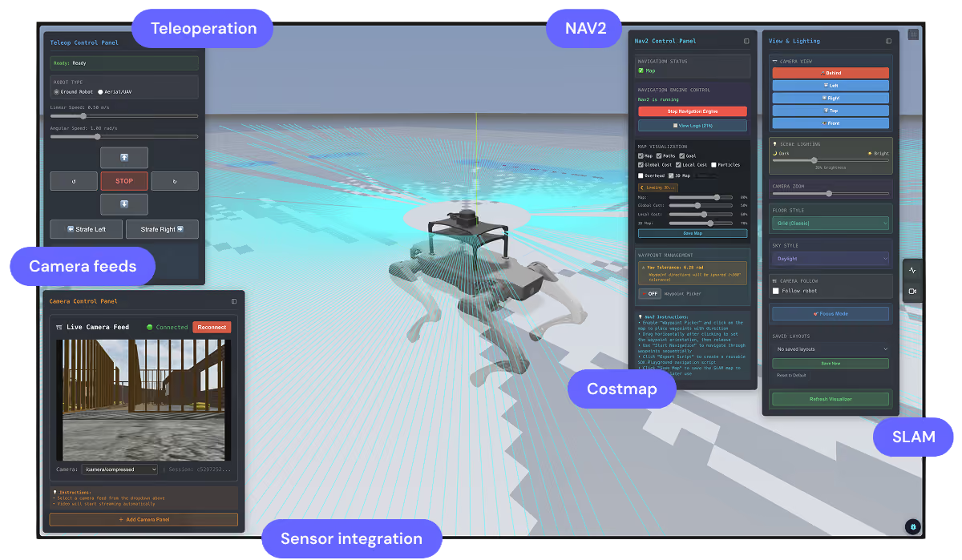Click the Live Camera Feed camera icon
The height and width of the screenshot is (560, 962).
pyautogui.click(x=59, y=327)
